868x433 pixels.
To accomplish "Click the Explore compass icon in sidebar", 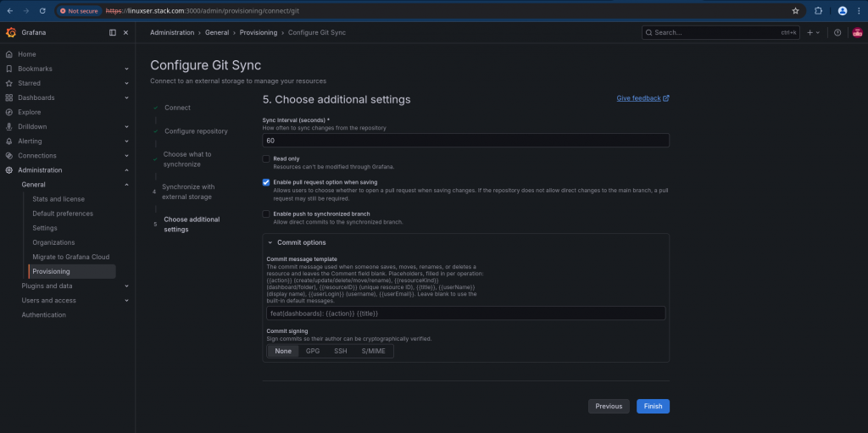I will 8,112.
